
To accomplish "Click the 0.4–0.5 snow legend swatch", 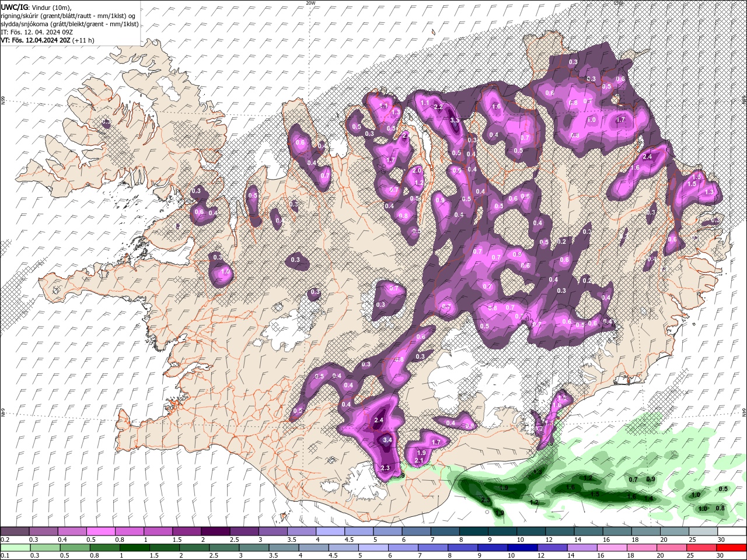I will [72, 531].
